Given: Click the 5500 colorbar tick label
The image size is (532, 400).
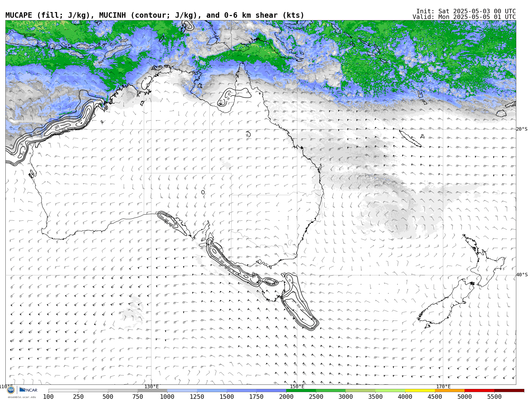Looking at the screenshot, I should click(494, 397).
